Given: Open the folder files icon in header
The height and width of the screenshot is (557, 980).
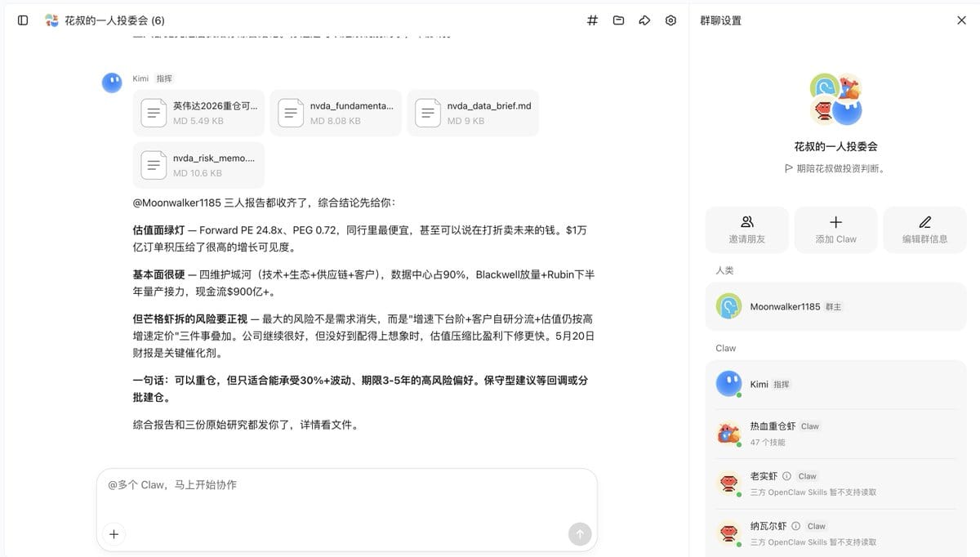Looking at the screenshot, I should point(618,20).
